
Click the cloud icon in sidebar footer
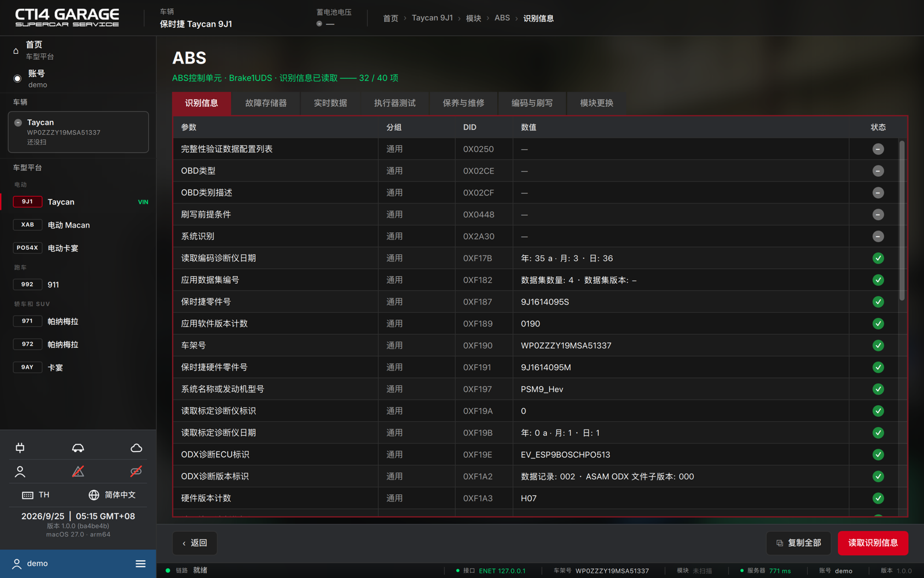click(x=136, y=448)
